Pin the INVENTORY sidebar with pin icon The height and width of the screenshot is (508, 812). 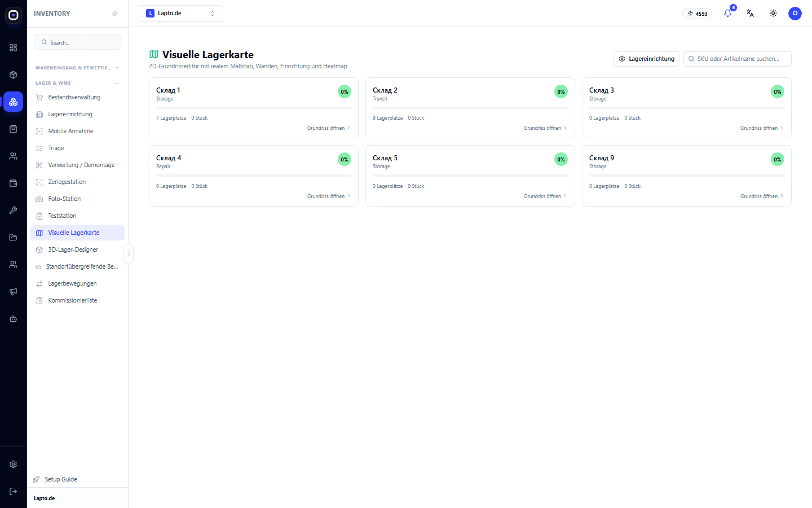(115, 14)
